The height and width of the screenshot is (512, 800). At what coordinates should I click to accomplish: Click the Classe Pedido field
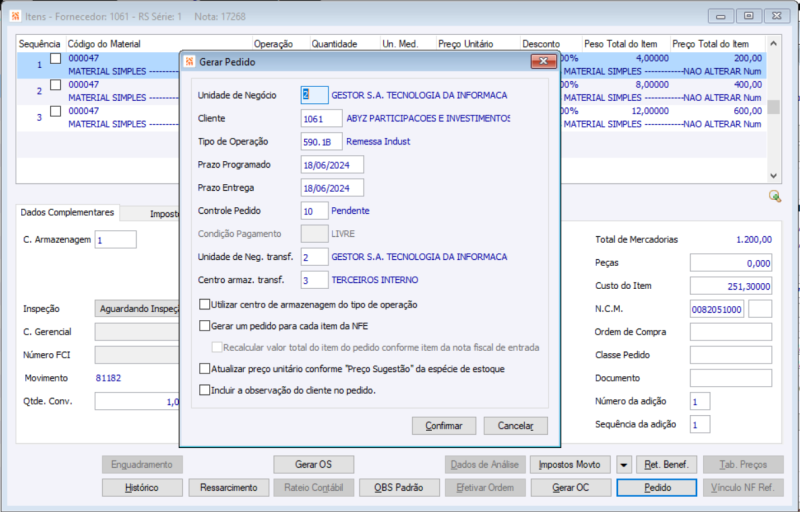(x=731, y=355)
